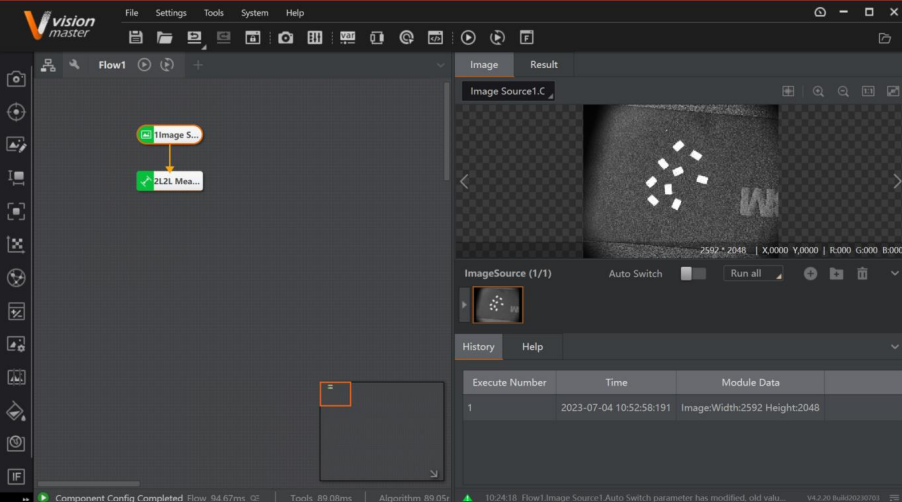
Task: Click the Save solution icon in toolbar
Action: pyautogui.click(x=136, y=37)
